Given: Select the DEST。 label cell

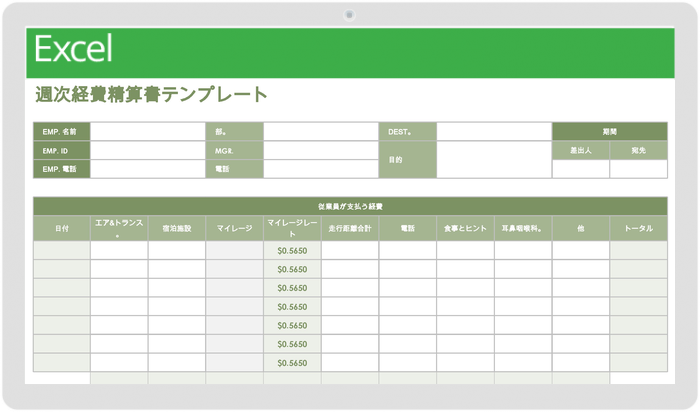Looking at the screenshot, I should tap(408, 132).
